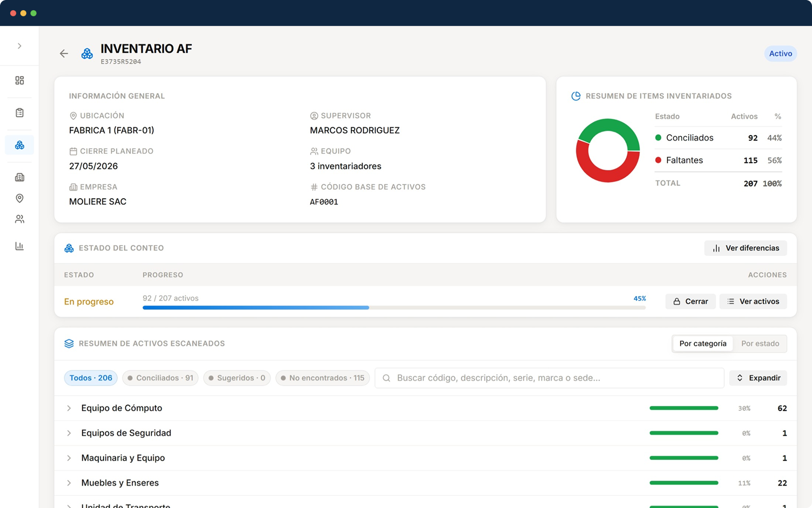
Task: Focus the Buscar código search field
Action: pos(549,378)
